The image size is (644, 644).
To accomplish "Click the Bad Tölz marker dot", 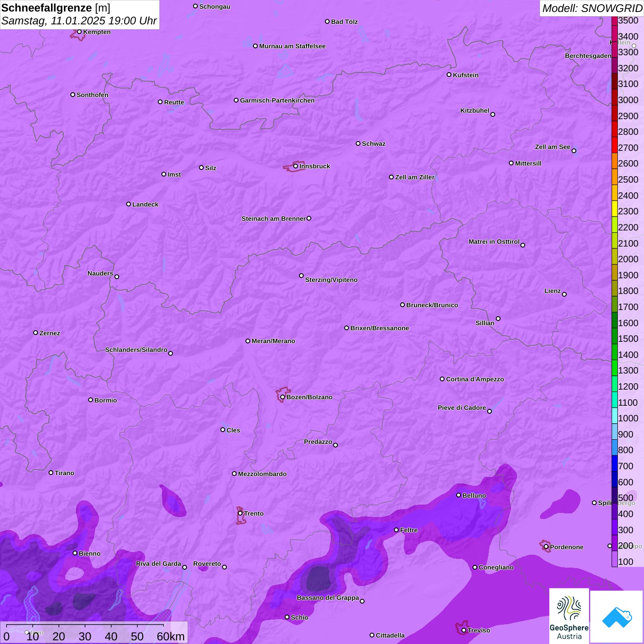I will click(x=327, y=22).
